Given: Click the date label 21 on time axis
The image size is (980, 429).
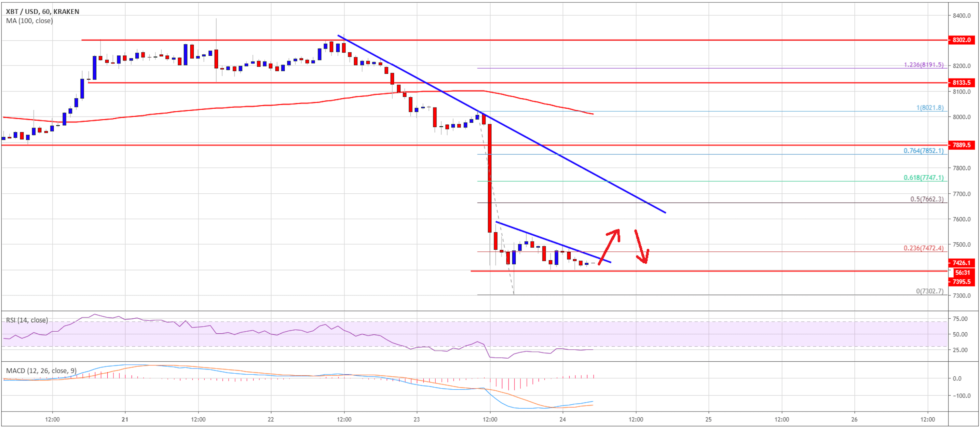Looking at the screenshot, I should [x=125, y=419].
